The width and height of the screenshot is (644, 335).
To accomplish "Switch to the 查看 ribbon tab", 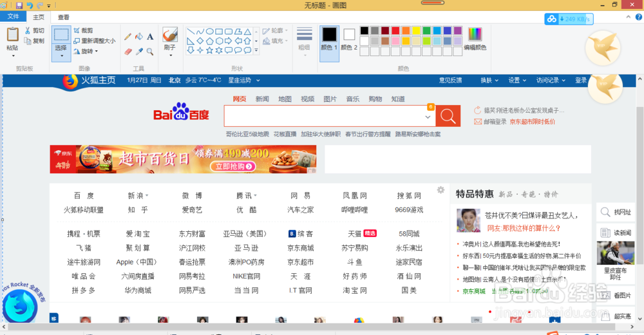I will (x=64, y=17).
